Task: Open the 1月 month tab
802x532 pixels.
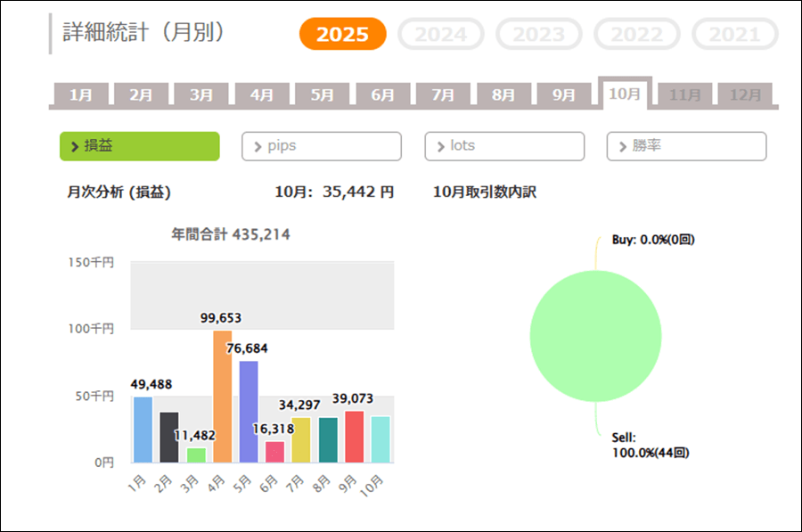Action: (80, 94)
